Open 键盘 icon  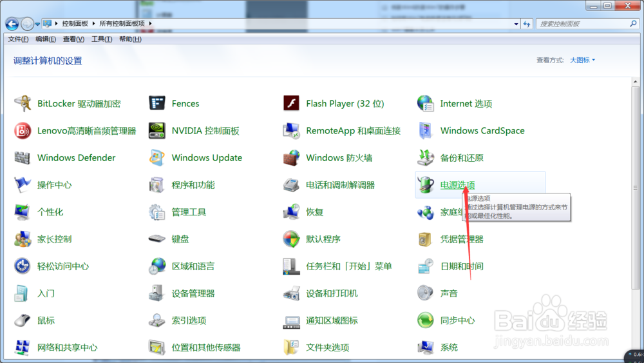click(x=157, y=239)
